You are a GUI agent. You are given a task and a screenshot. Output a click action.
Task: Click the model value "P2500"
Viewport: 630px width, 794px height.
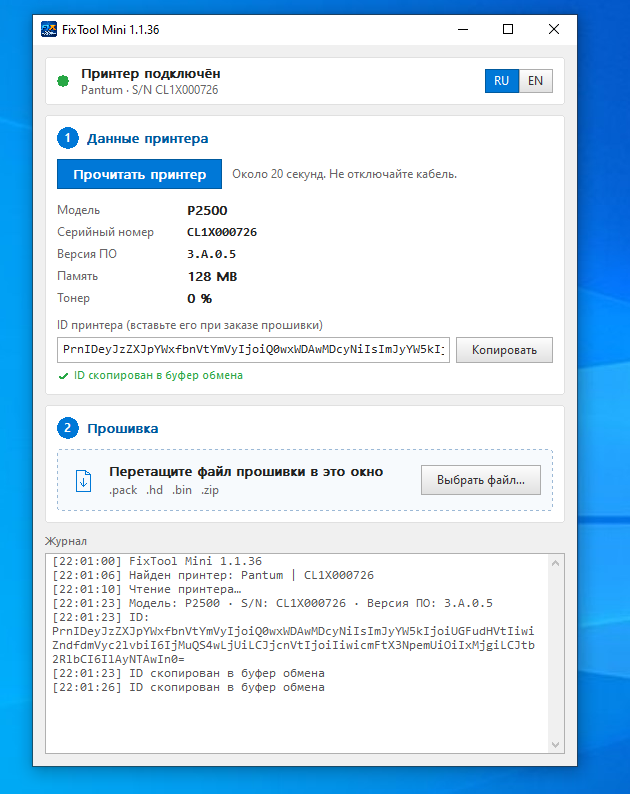tap(207, 211)
